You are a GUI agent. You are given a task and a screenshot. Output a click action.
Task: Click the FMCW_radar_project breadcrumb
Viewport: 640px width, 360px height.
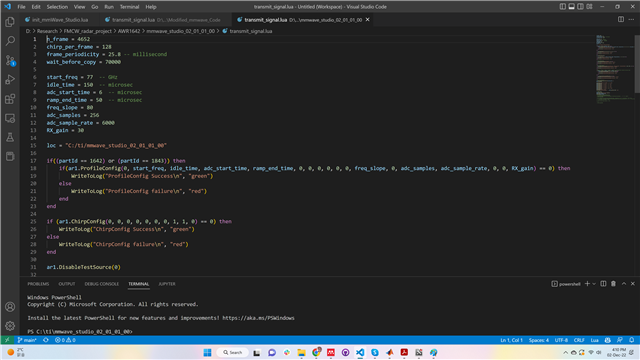(87, 31)
